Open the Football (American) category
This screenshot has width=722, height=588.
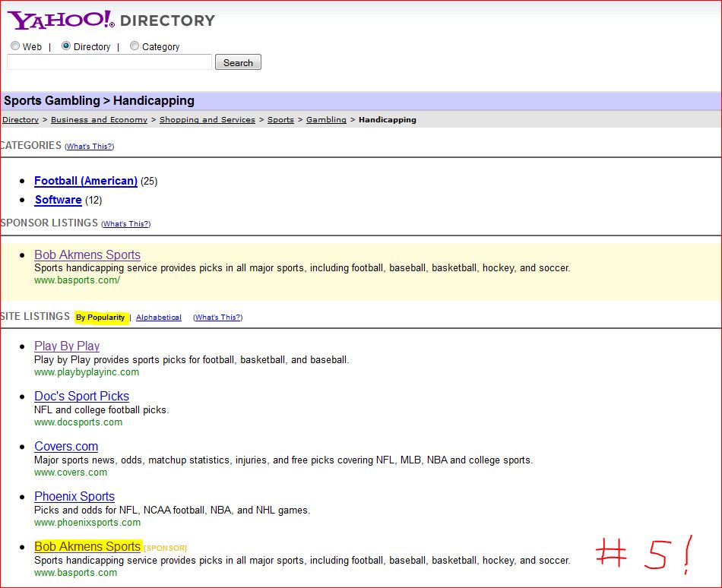(x=86, y=181)
